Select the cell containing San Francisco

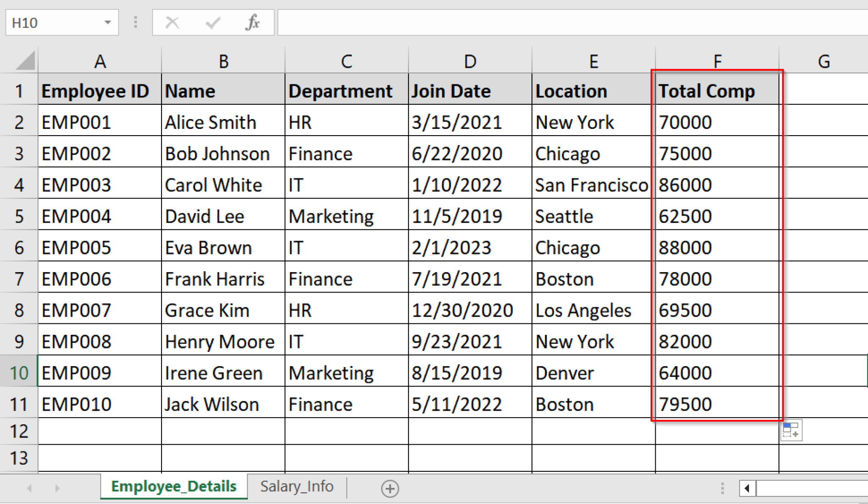pos(593,185)
